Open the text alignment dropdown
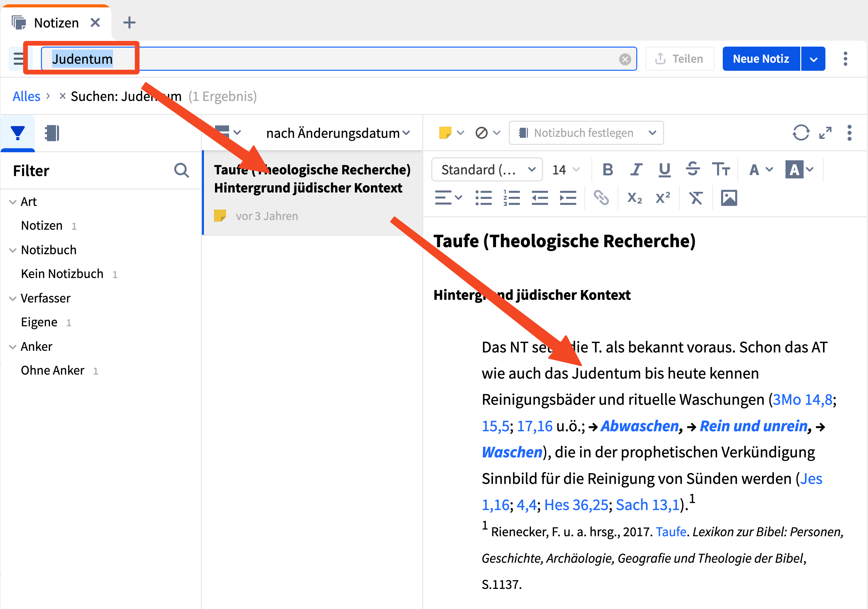The width and height of the screenshot is (868, 609). tap(448, 198)
